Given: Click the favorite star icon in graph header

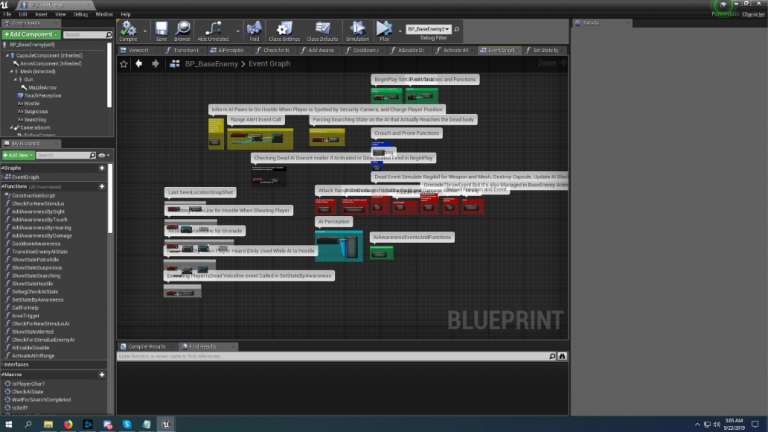Looking at the screenshot, I should pyautogui.click(x=123, y=64).
